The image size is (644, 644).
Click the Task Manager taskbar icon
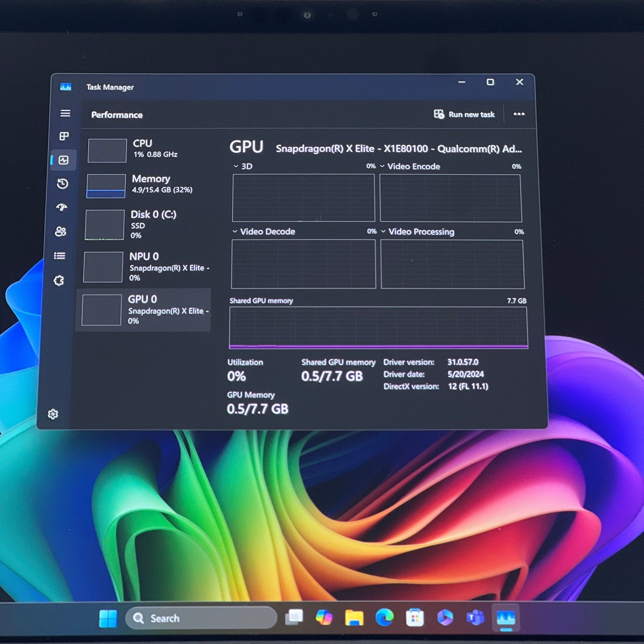click(506, 618)
